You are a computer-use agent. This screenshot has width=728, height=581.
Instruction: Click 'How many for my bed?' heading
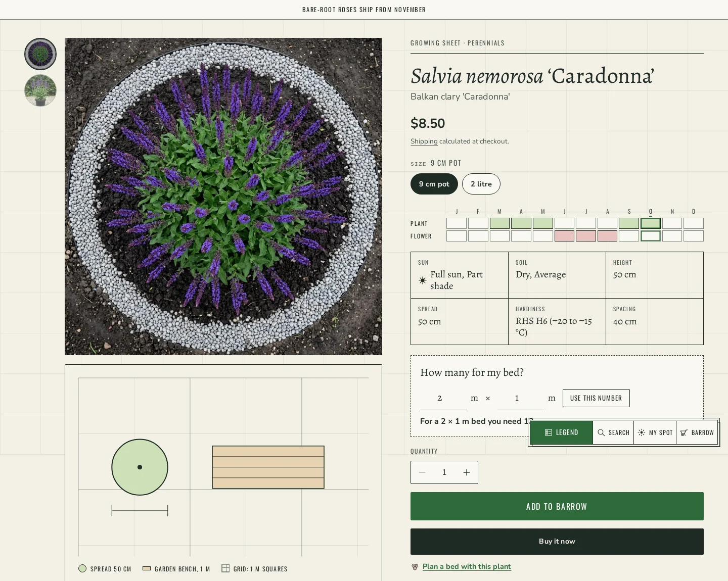coord(472,372)
